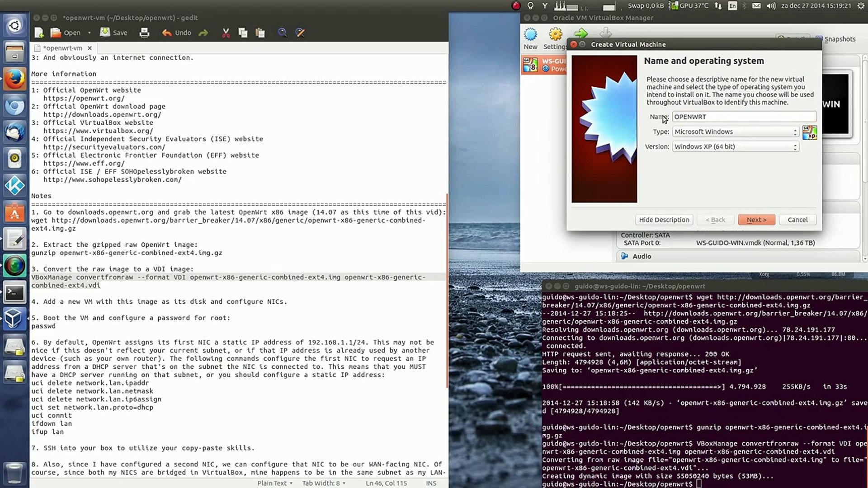Click the redo green arrow icon
This screenshot has height=488, width=868.
203,33
